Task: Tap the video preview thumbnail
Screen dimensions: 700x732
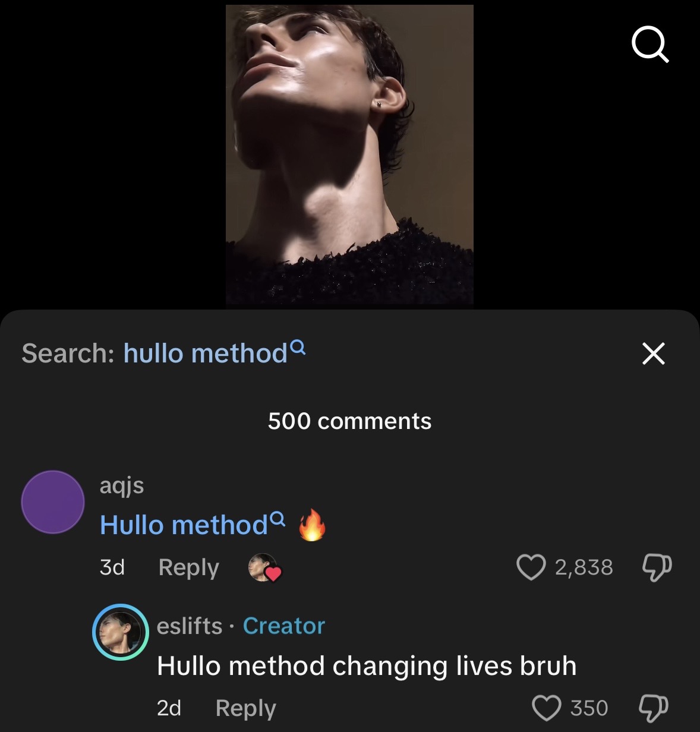Action: [x=349, y=154]
